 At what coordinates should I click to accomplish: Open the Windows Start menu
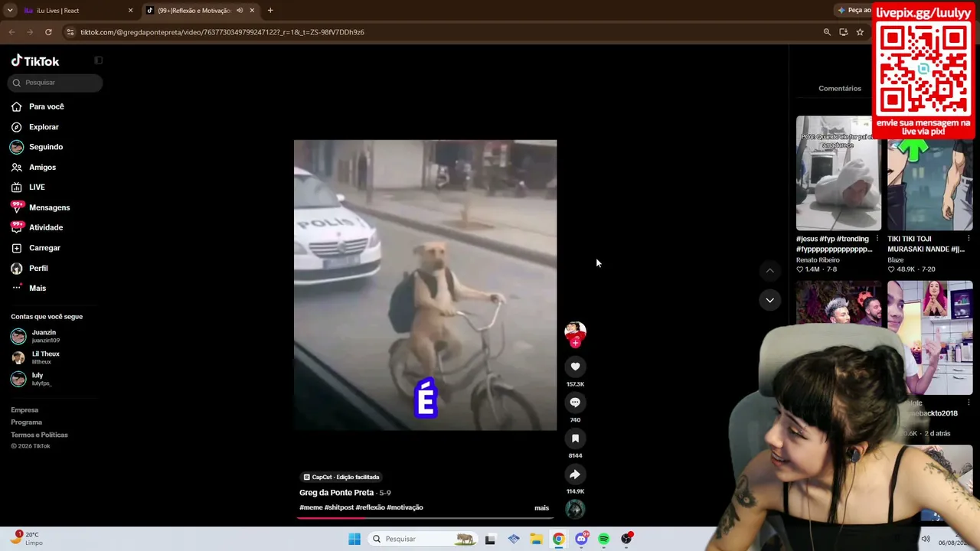pyautogui.click(x=354, y=539)
